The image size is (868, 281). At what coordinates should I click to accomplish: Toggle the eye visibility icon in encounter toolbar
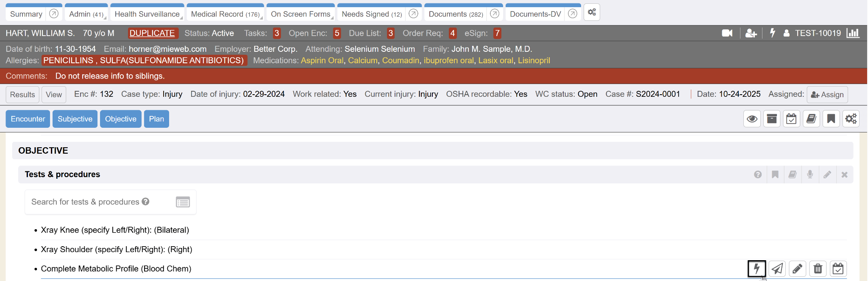point(752,119)
